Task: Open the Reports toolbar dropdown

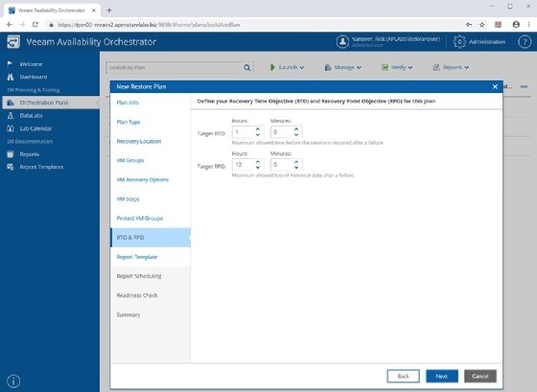Action: click(451, 67)
